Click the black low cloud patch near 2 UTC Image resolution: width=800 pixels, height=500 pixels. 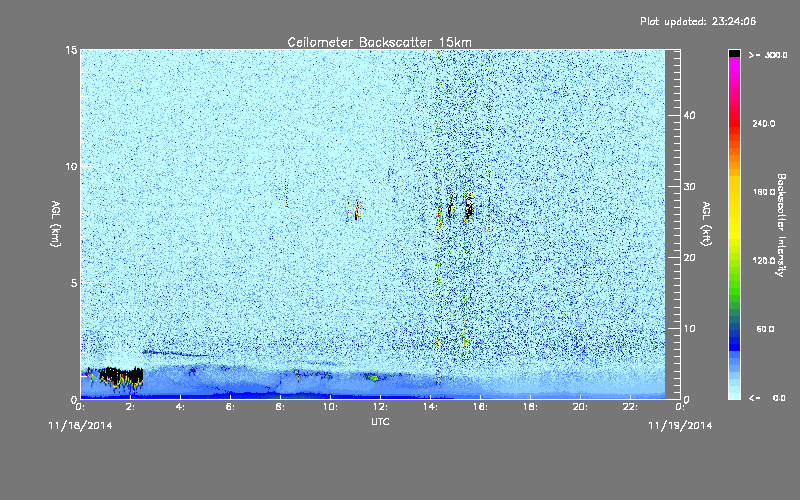pos(121,377)
